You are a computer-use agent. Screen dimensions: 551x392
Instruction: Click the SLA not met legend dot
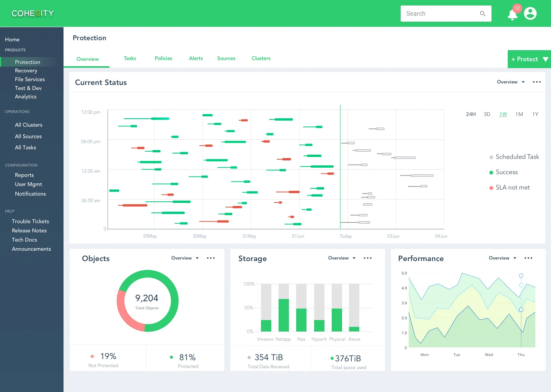pos(491,188)
